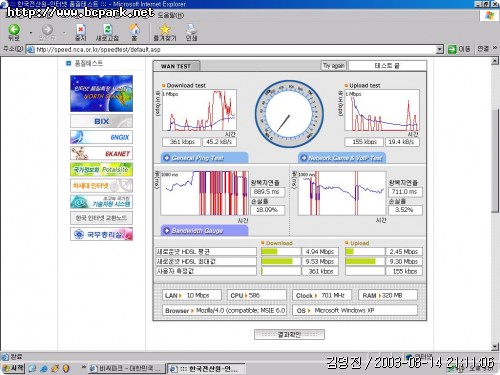Screen dimensions: 500x375
Task: Click the vertical scrollbar down arrow
Action: (495, 347)
